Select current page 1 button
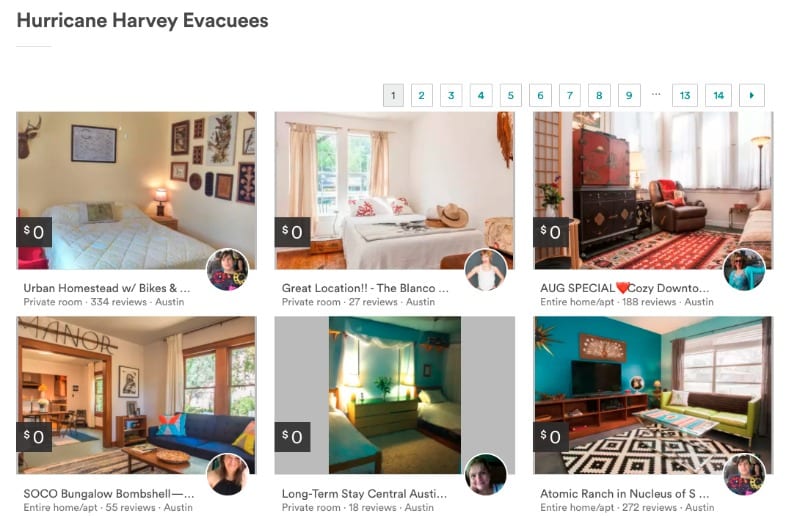This screenshot has height=516, width=800. (x=393, y=95)
